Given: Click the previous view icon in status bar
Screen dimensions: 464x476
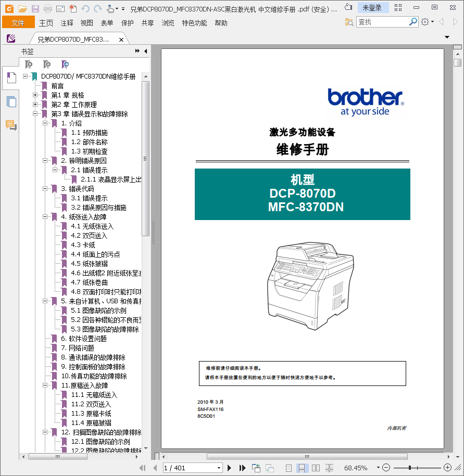Looking at the screenshot, I should [256, 468].
